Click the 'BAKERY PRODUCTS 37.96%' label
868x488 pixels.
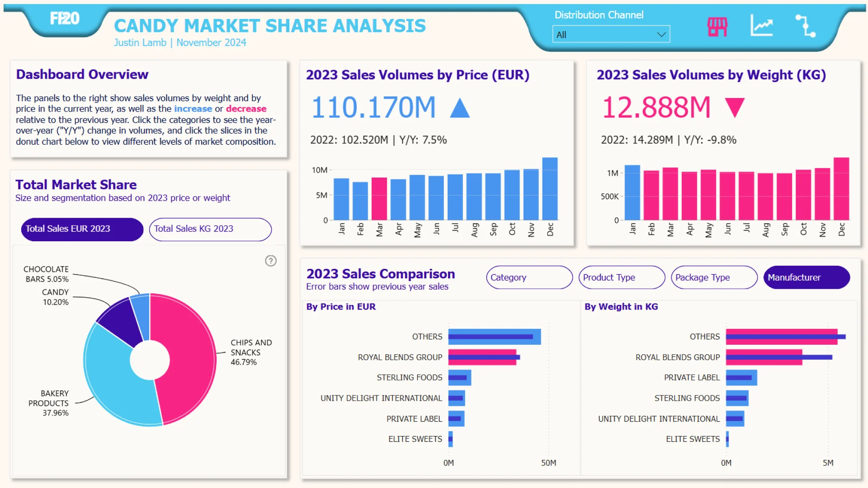coord(48,403)
